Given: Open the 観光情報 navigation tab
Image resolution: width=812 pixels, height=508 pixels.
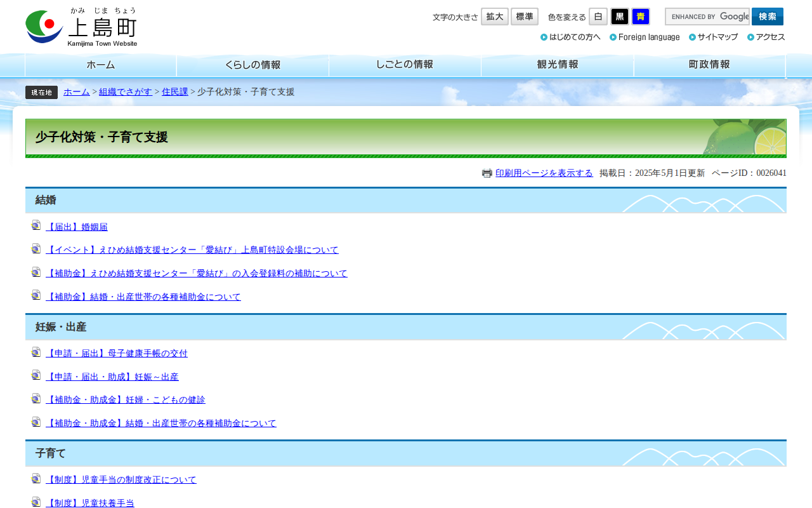Looking at the screenshot, I should pos(558,65).
